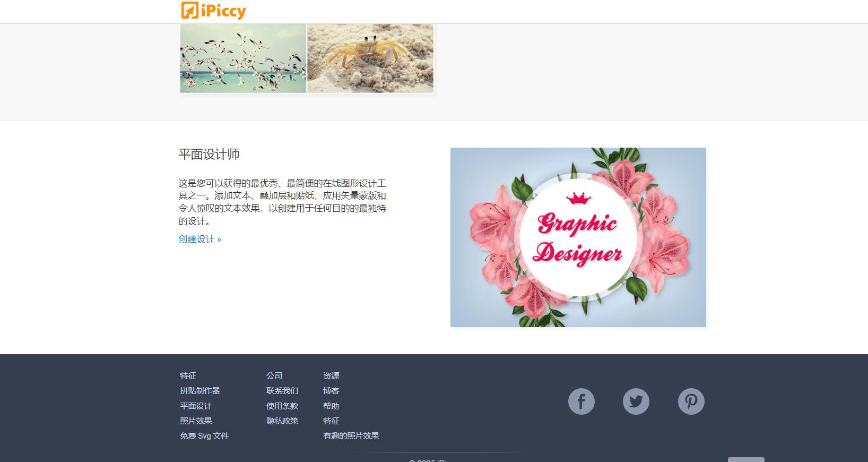Open the 使用条款 terms link
Screen dimensions: 868x462
[282, 406]
